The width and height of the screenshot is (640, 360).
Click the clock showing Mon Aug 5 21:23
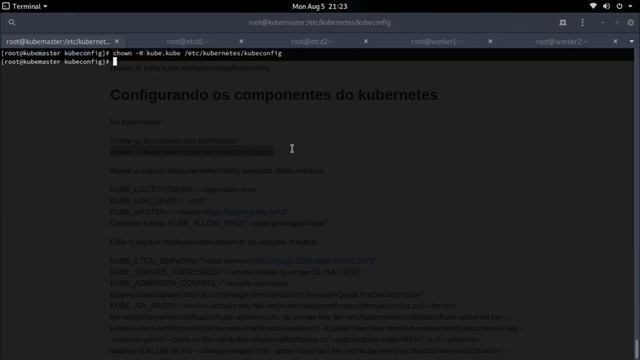[x=320, y=6]
